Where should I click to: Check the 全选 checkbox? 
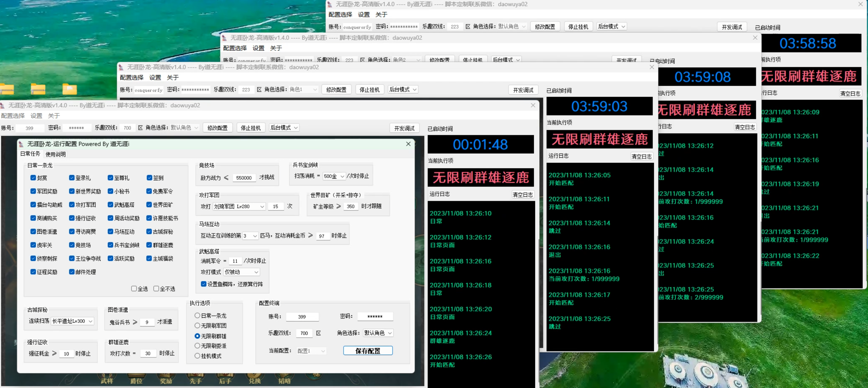(134, 288)
